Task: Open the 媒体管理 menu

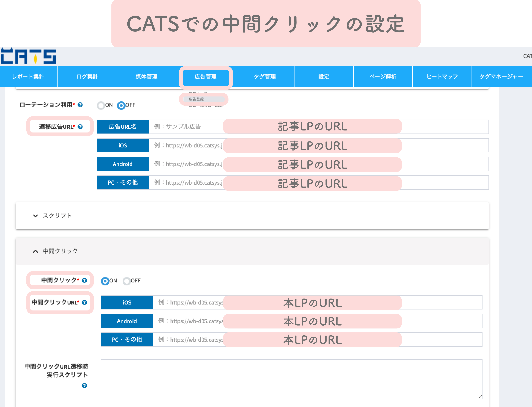Action: click(146, 77)
